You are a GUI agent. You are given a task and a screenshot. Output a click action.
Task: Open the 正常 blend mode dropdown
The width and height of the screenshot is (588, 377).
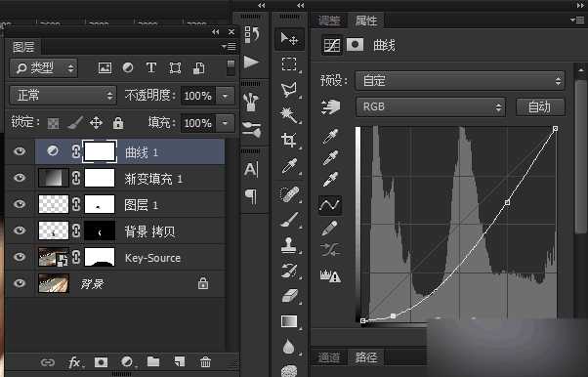[63, 96]
